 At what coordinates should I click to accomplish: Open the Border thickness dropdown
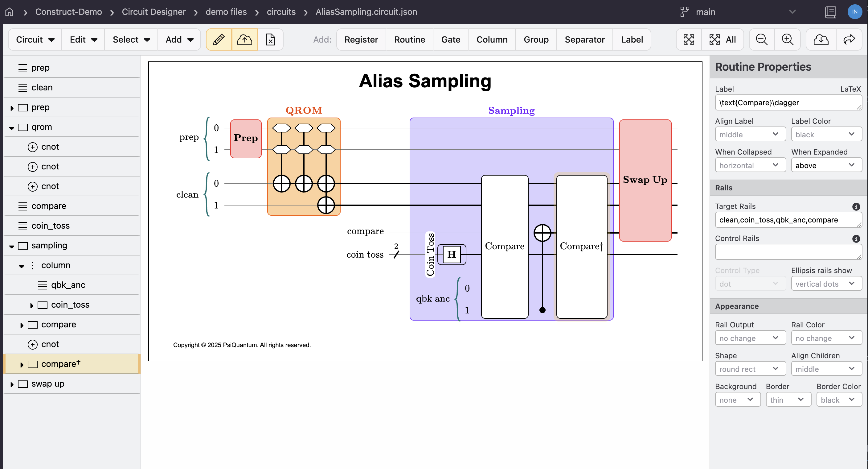pos(788,400)
